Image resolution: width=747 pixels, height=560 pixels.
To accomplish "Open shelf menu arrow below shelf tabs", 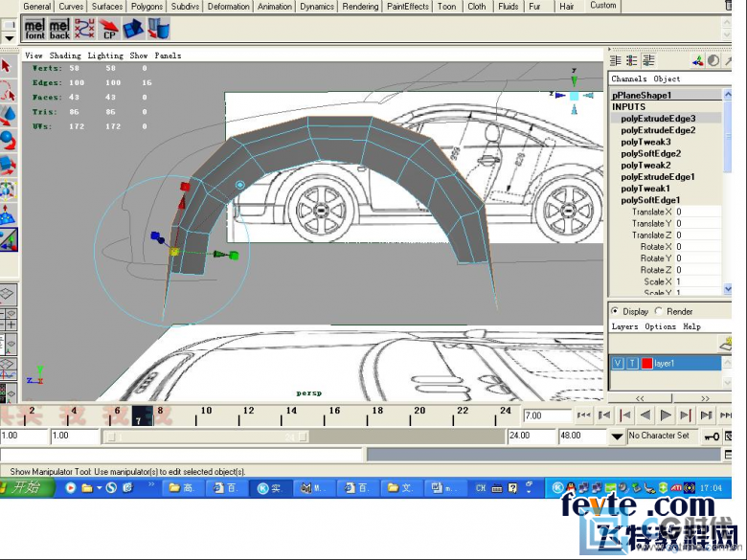I will click(9, 39).
